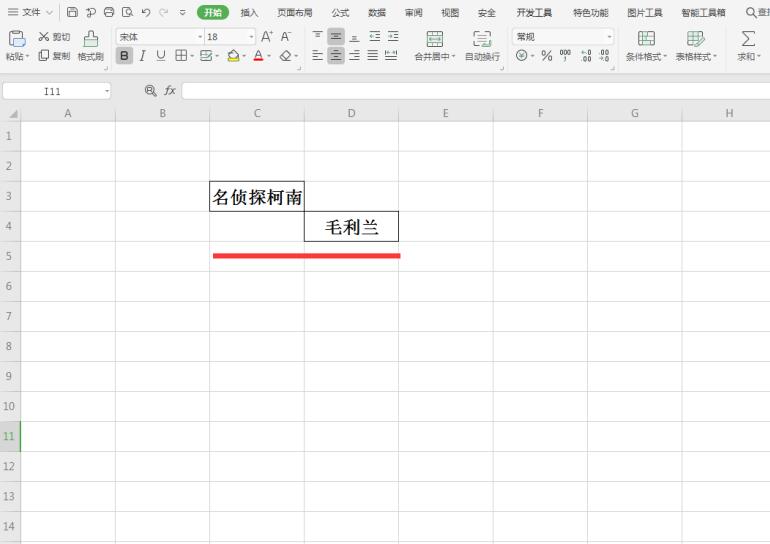770x544 pixels.
Task: Open the 开发工具 tab
Action: (x=534, y=13)
